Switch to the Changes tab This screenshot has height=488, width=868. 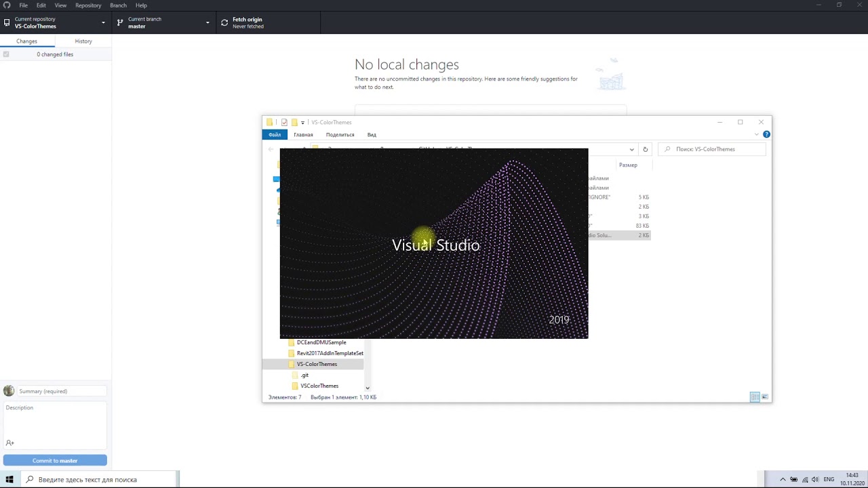click(27, 41)
